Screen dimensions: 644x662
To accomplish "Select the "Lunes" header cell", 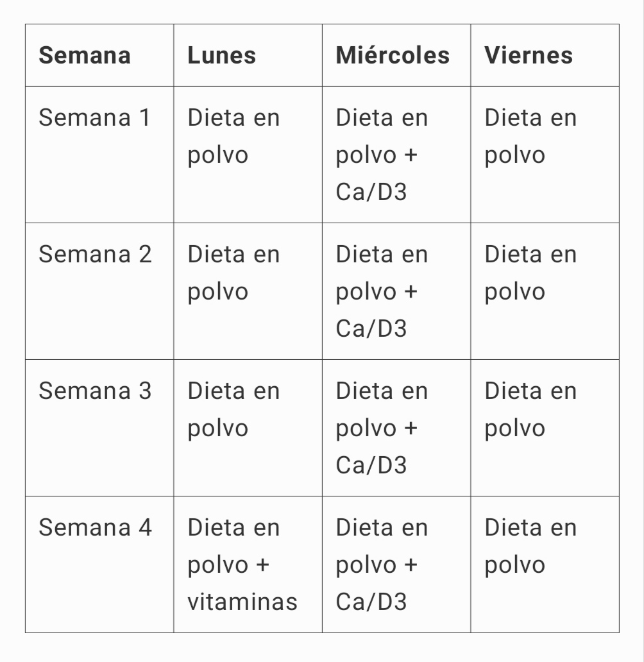I will point(222,55).
